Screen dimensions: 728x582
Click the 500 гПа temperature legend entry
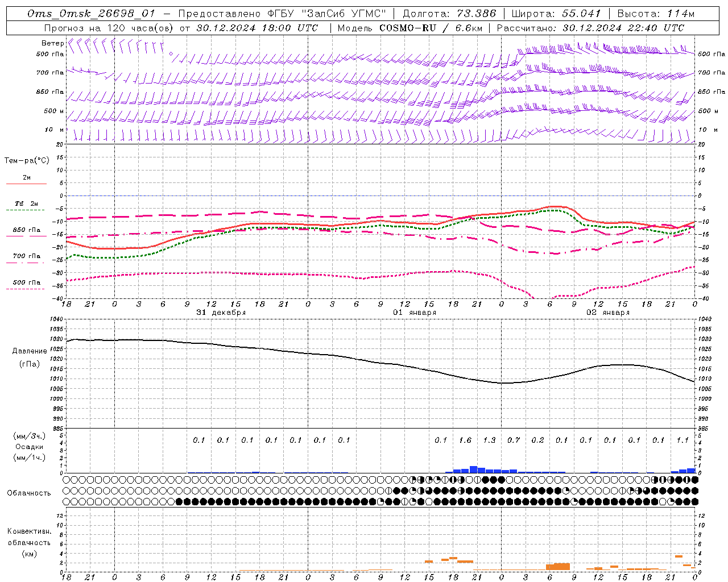click(x=27, y=282)
